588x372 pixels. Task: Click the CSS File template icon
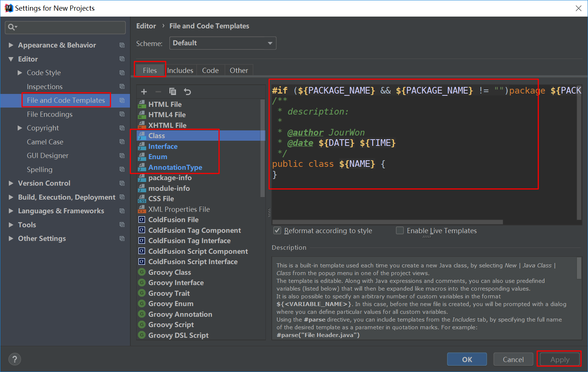click(142, 199)
